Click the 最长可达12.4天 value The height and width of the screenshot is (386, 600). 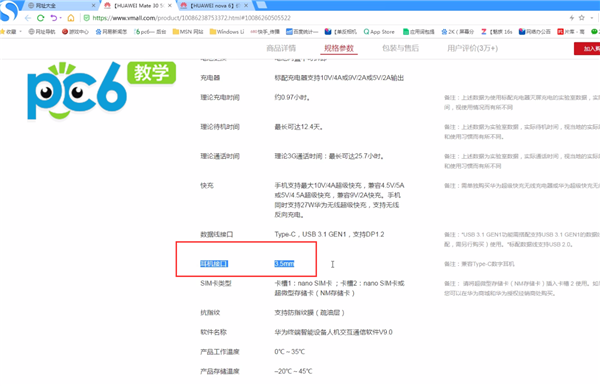pos(298,127)
